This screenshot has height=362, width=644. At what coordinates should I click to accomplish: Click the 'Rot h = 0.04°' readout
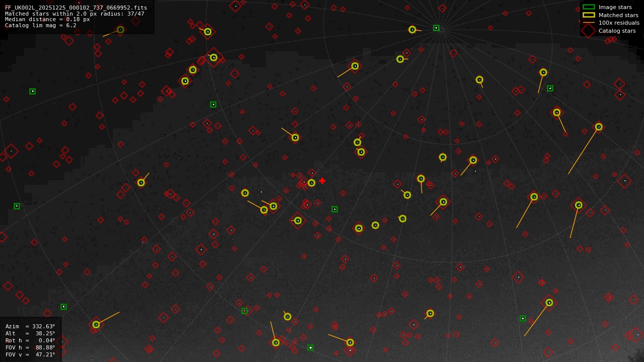pyautogui.click(x=30, y=340)
